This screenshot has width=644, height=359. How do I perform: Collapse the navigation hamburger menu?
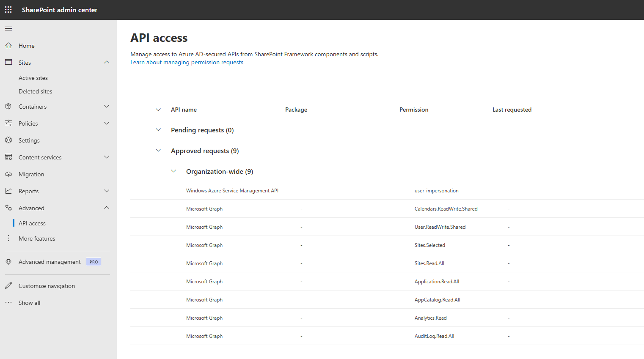(x=8, y=29)
